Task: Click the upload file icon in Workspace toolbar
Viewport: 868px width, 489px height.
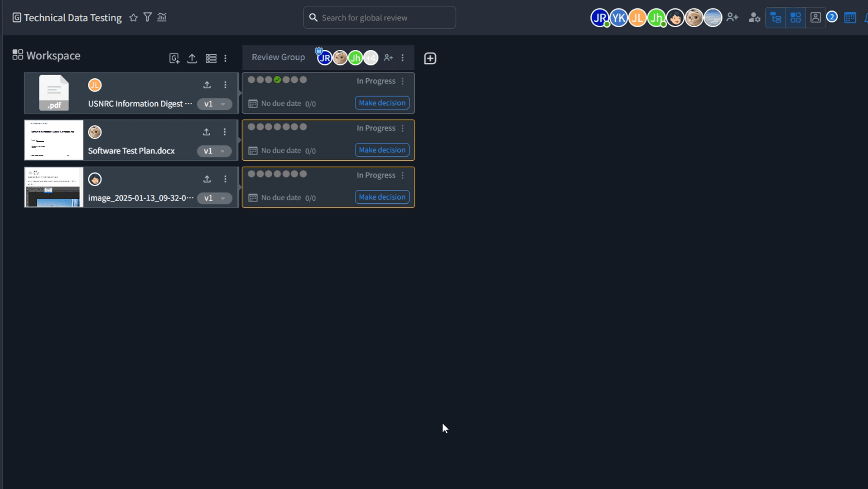Action: click(192, 58)
